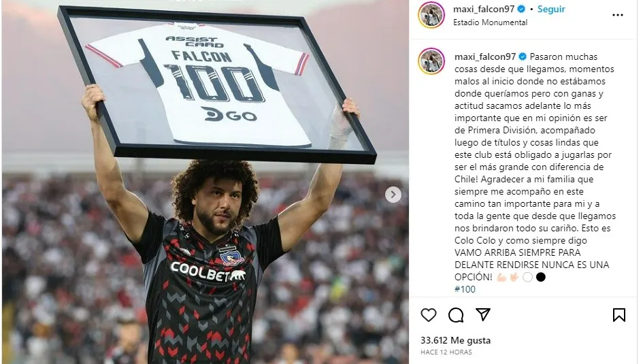Open comments with the speech bubble icon
Screen dimensions: 643x364
point(456,315)
